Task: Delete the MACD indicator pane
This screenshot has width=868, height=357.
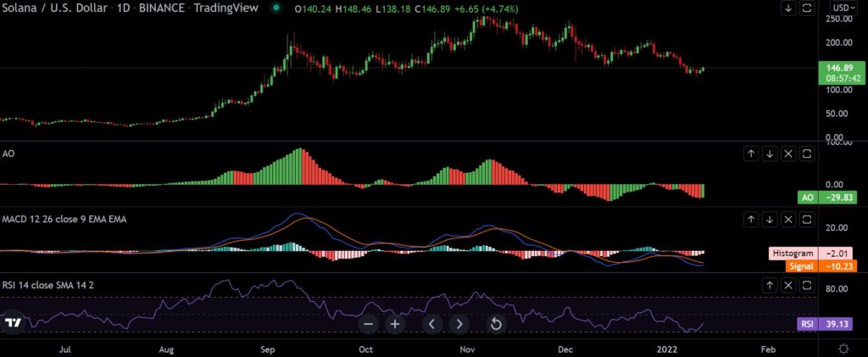Action: (789, 220)
